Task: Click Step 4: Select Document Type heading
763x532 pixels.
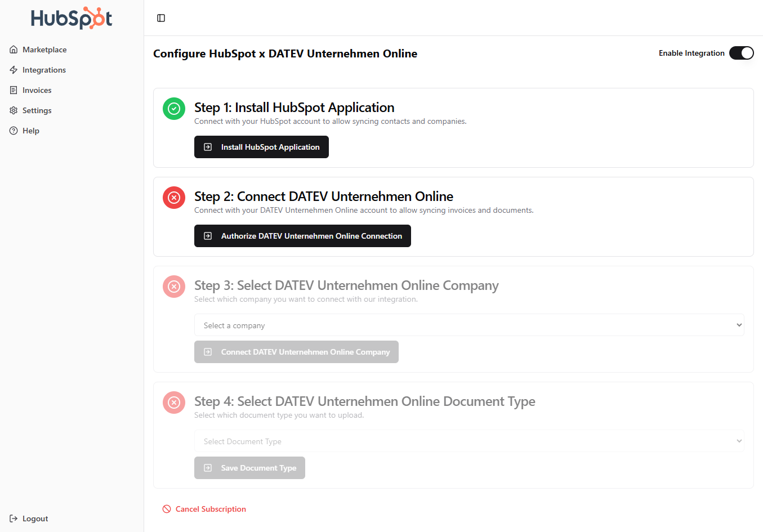Action: (365, 401)
